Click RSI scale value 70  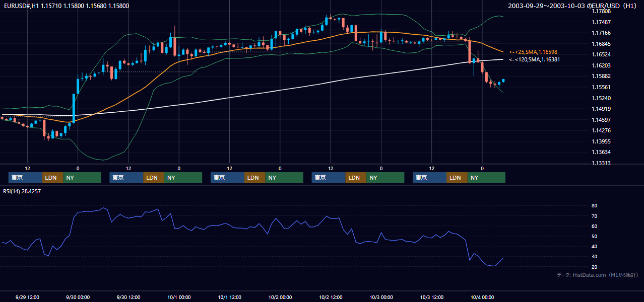(x=594, y=216)
